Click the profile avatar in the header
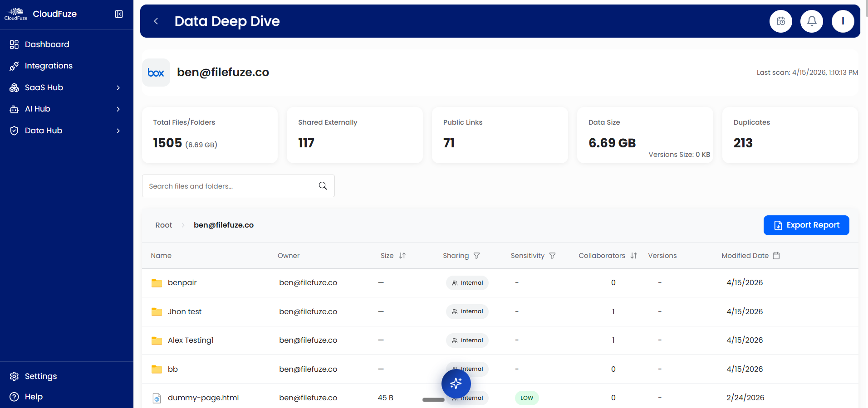868x408 pixels. tap(843, 21)
